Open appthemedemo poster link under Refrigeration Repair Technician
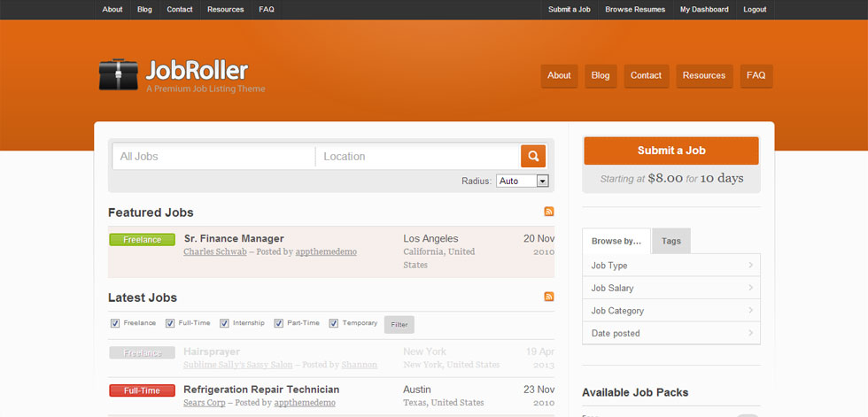This screenshot has height=417, width=868. (305, 403)
